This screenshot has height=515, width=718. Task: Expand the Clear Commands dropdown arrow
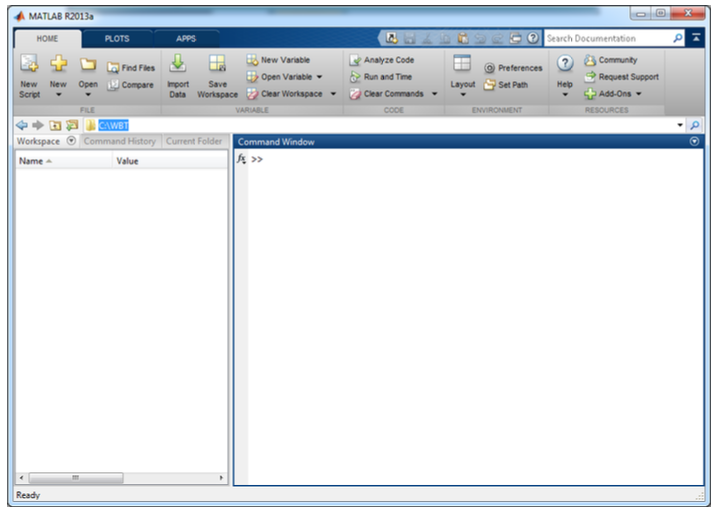point(435,94)
